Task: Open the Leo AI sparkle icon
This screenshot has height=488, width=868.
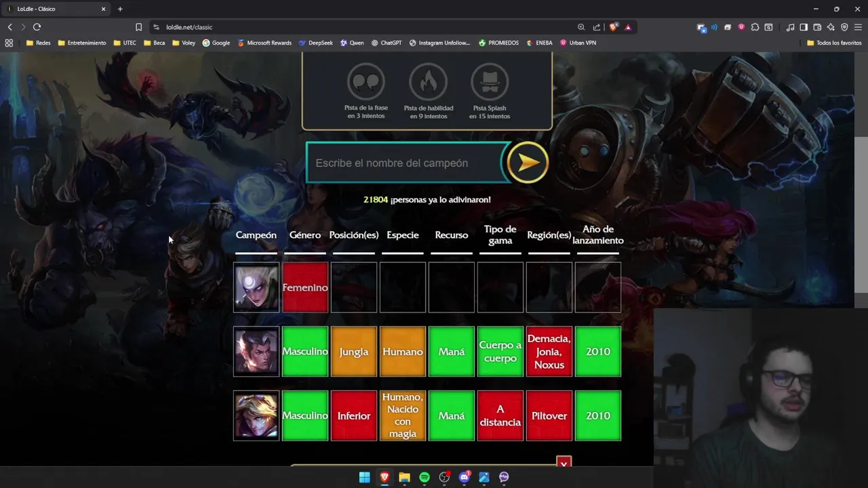Action: (x=831, y=27)
